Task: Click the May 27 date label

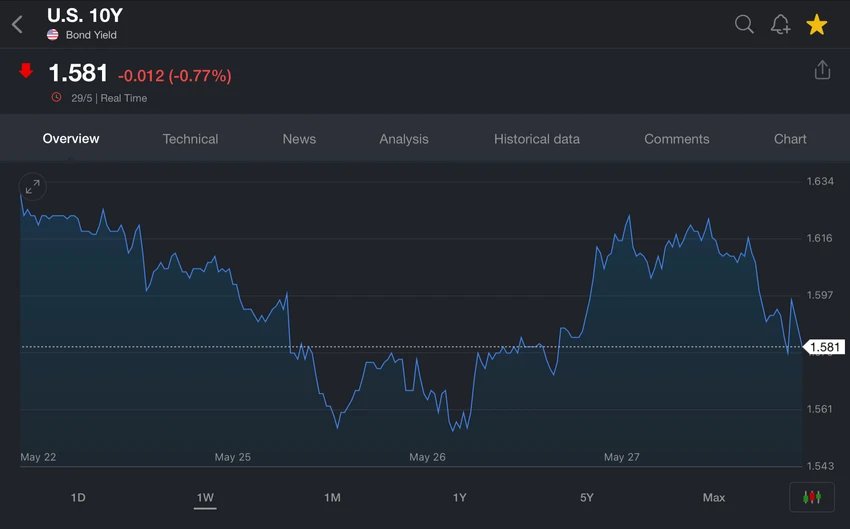Action: point(622,457)
